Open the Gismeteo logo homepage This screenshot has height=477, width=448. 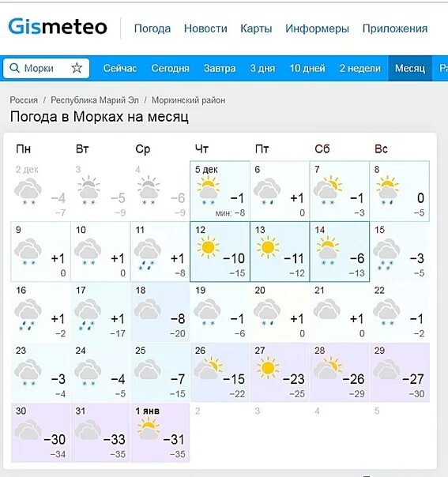click(58, 27)
